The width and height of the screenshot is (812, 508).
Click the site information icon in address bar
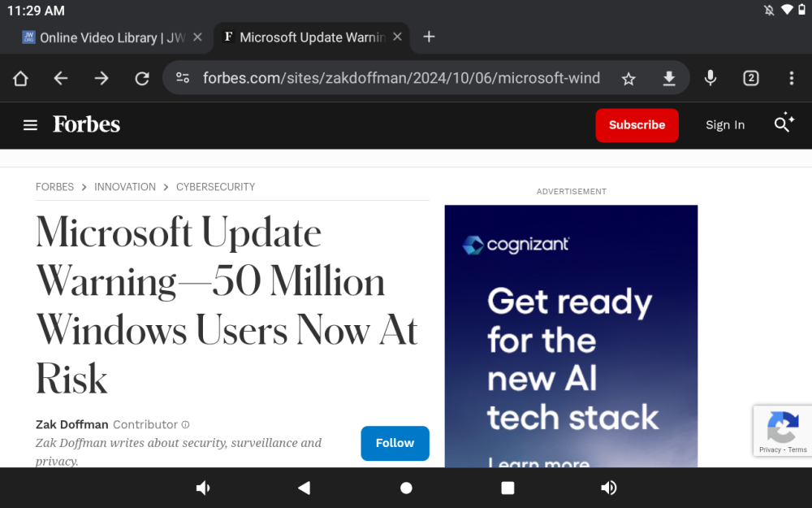point(183,78)
